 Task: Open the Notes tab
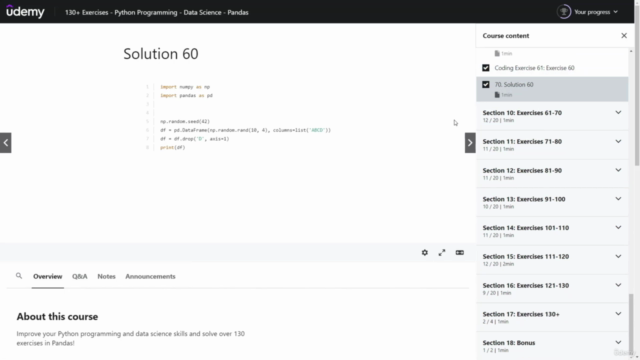[x=107, y=276]
